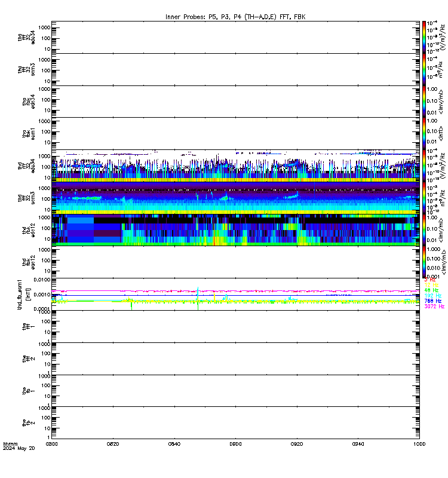Click the 0.0100 tick on thd_fb_scm1 axis
The height and width of the screenshot is (478, 448).
point(42,280)
